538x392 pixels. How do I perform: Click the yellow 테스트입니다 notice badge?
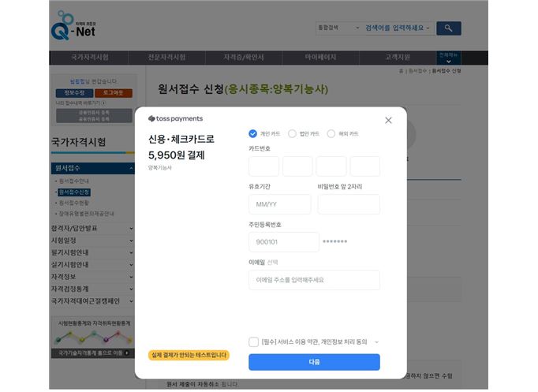pyautogui.click(x=189, y=355)
